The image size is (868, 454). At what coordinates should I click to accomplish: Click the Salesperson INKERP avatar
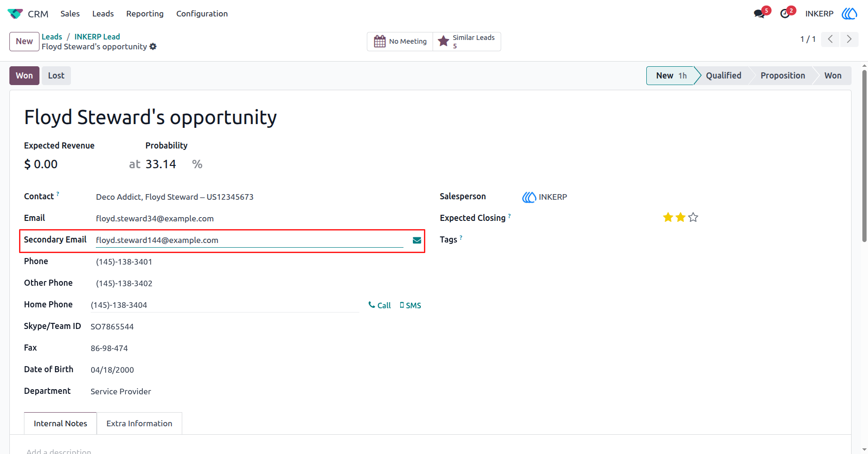pos(529,197)
